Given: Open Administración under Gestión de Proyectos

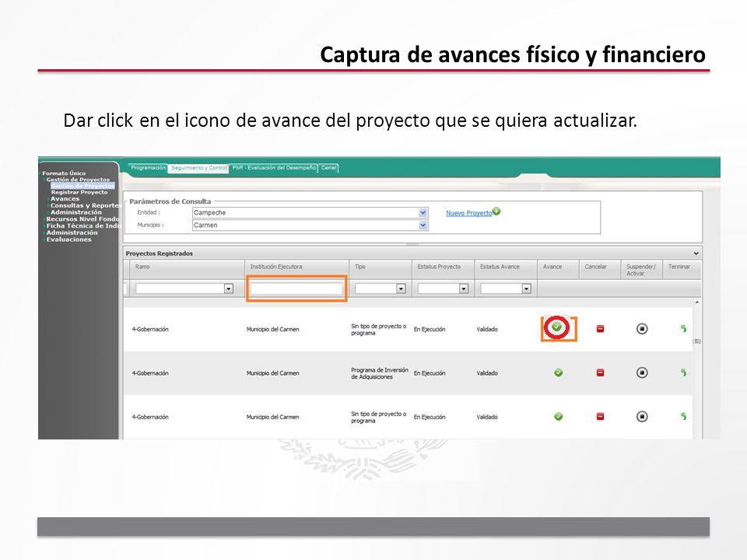Looking at the screenshot, I should [x=75, y=212].
